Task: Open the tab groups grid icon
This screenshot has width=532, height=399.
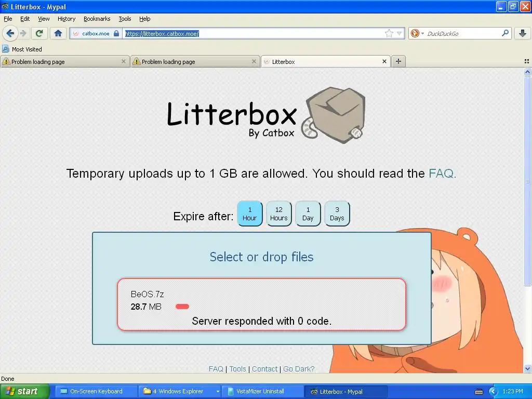Action: pyautogui.click(x=527, y=61)
